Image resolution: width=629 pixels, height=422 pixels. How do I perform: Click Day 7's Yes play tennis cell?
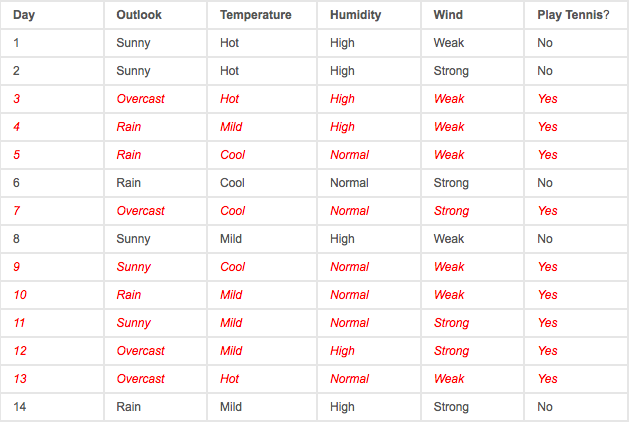(x=576, y=211)
